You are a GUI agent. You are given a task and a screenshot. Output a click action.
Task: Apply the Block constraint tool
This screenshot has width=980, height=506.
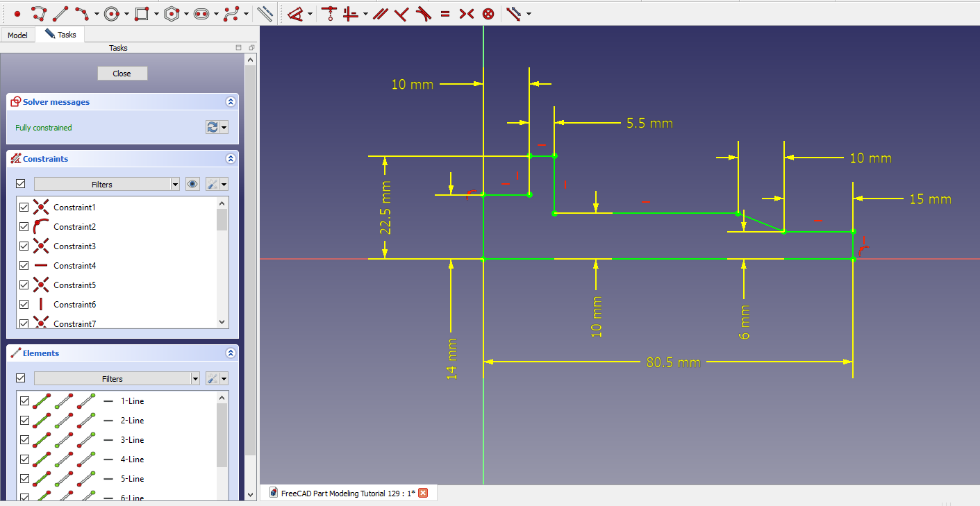pyautogui.click(x=488, y=13)
